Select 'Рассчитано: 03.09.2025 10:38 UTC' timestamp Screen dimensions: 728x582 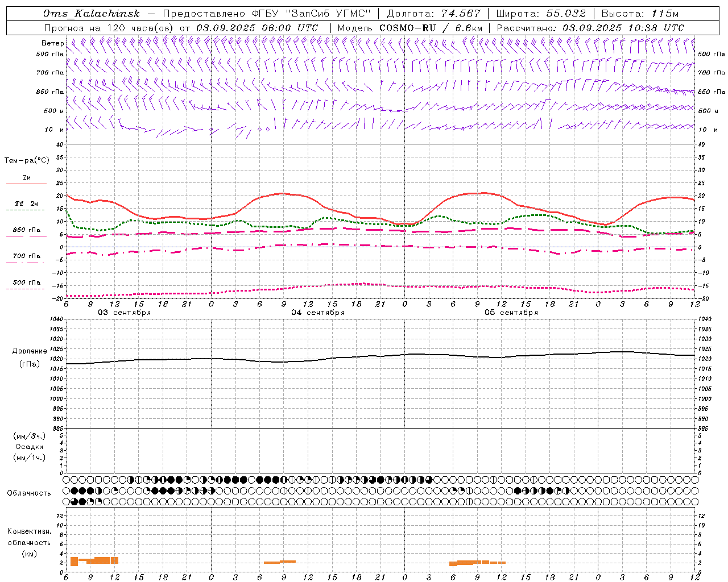(x=590, y=28)
